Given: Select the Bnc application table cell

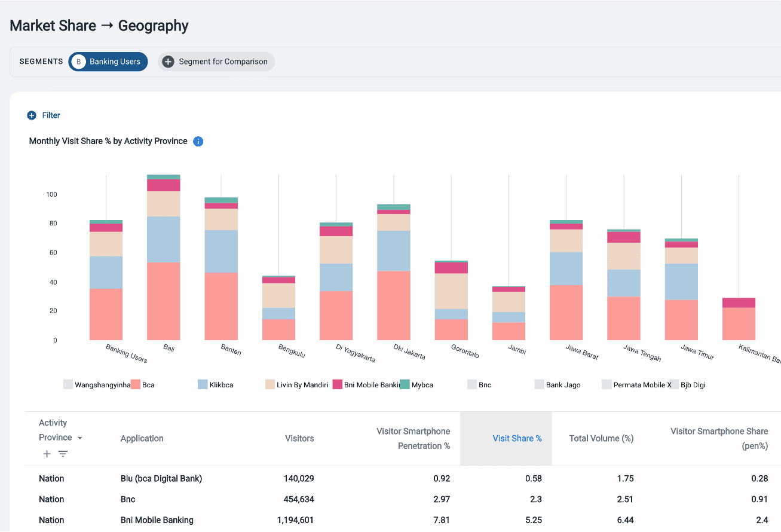Looking at the screenshot, I should (128, 499).
